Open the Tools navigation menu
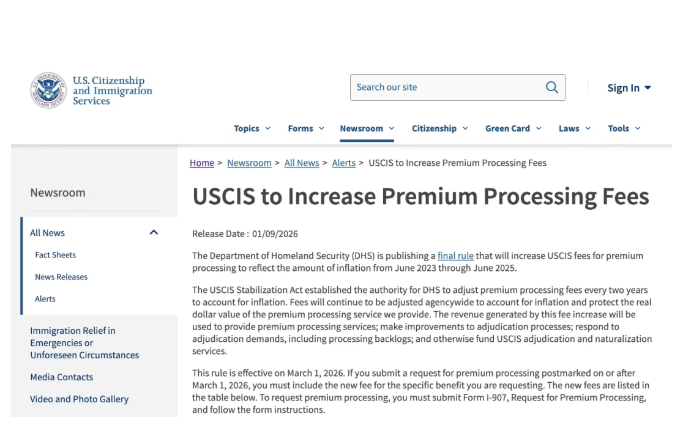The image size is (676, 433). pyautogui.click(x=624, y=129)
